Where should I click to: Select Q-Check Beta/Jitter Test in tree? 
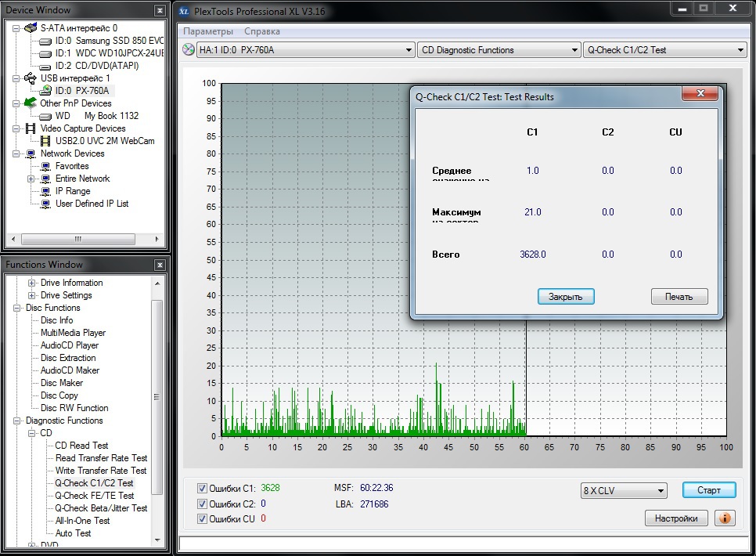coord(101,508)
